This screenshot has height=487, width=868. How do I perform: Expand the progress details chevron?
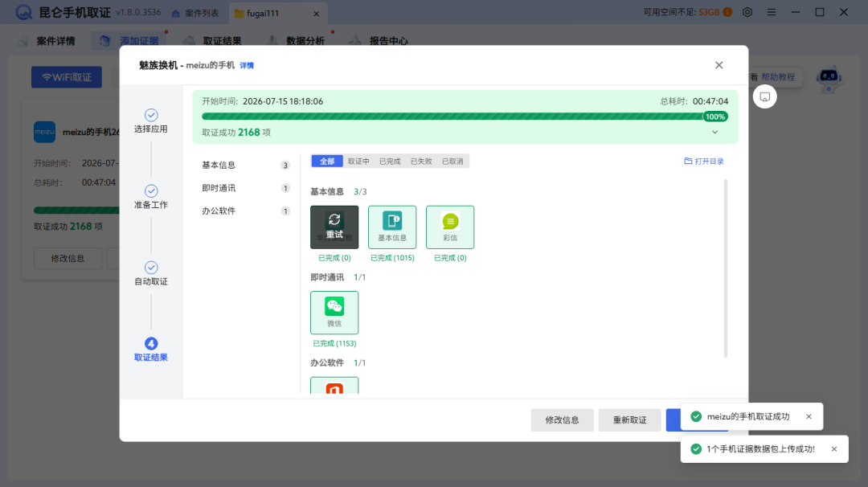pos(714,133)
